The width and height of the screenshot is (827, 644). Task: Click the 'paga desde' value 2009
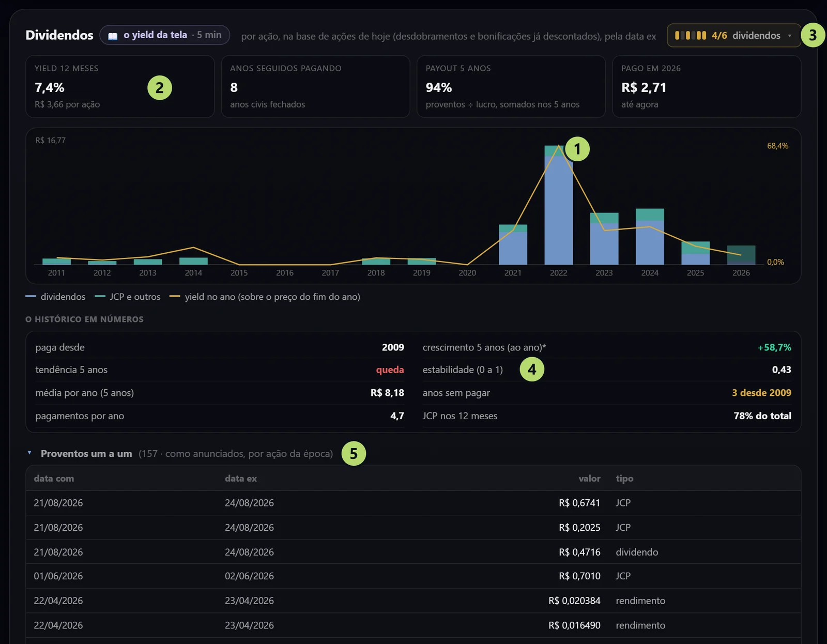(x=393, y=347)
